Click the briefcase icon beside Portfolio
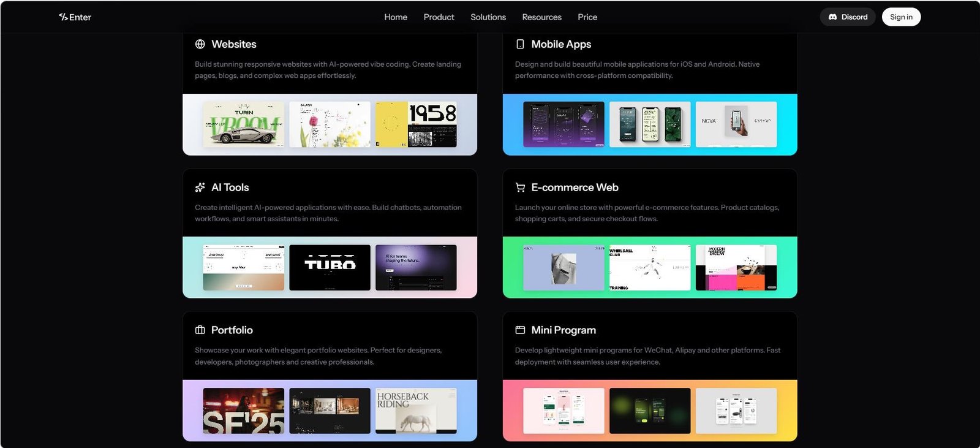 (x=200, y=330)
